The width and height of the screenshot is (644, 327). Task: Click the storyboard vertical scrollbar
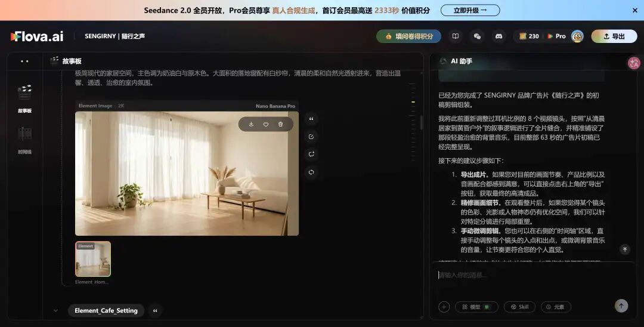pos(420,122)
